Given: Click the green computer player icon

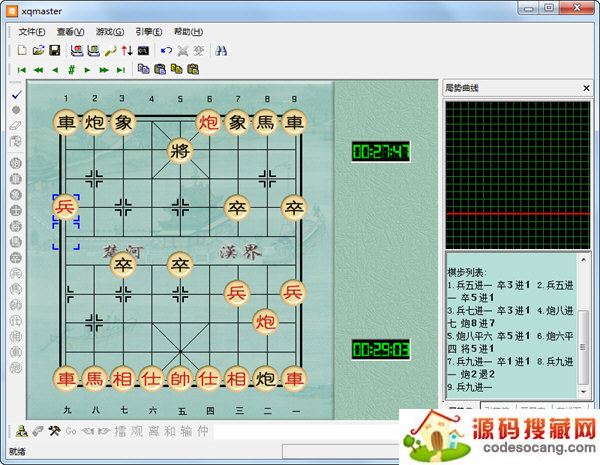Looking at the screenshot, I should pyautogui.click(x=93, y=51).
